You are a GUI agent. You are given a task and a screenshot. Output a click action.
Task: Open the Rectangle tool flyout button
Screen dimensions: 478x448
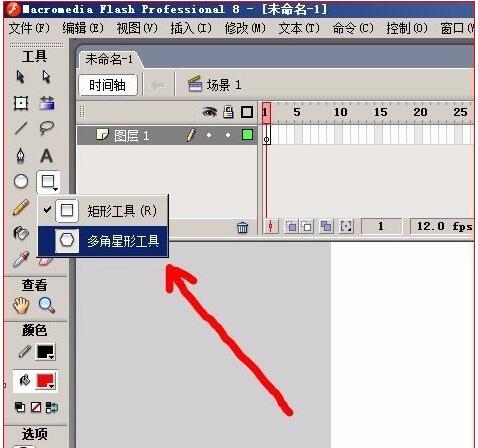[x=48, y=182]
